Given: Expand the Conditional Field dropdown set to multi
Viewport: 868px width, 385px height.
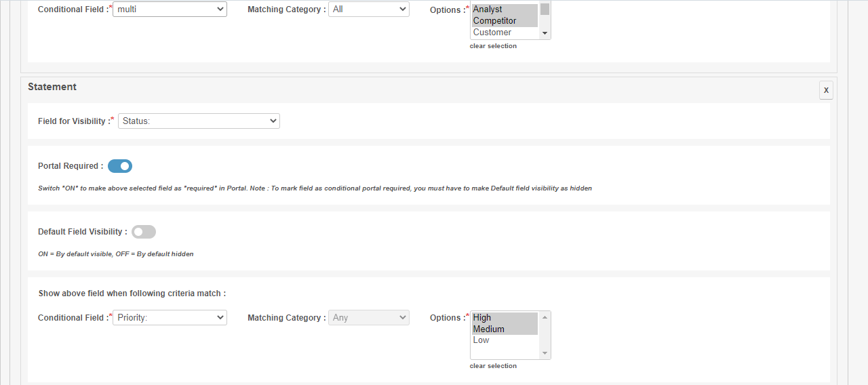Looking at the screenshot, I should (x=170, y=9).
